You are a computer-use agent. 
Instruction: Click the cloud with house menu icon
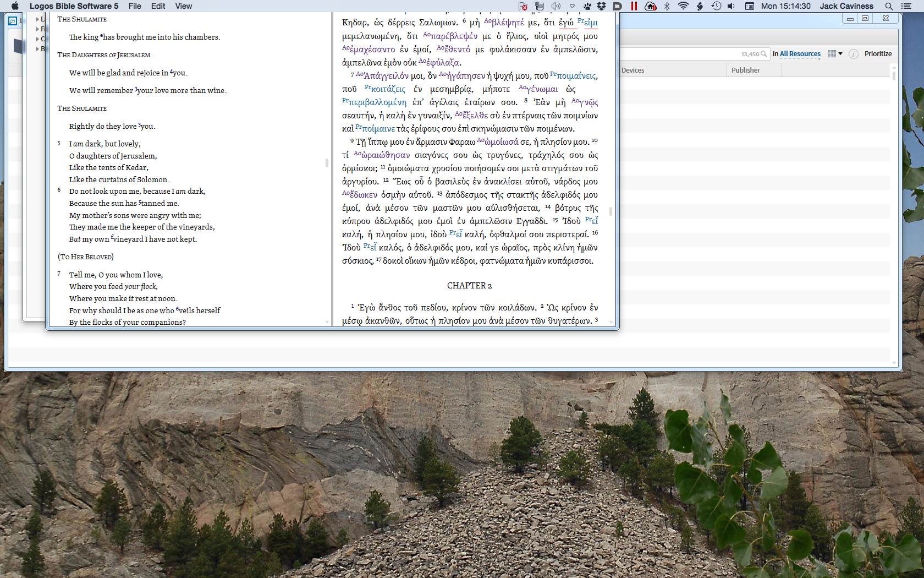point(650,6)
